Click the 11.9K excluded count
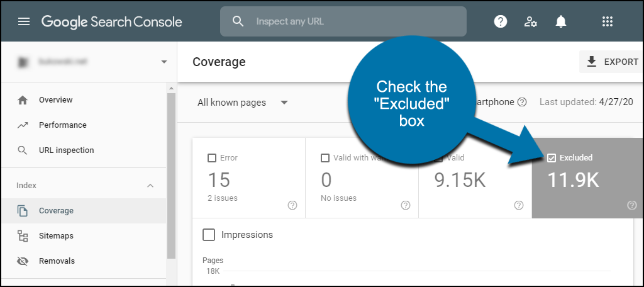644x287 pixels. 574,180
